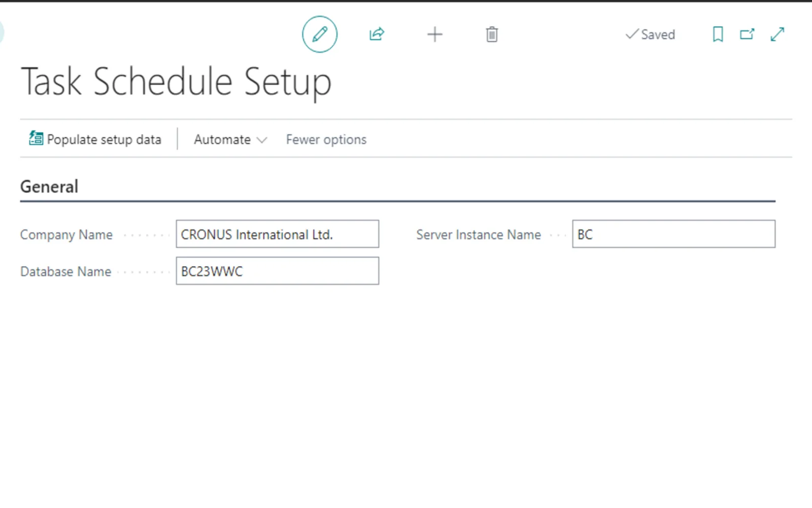Click the Populate setup data action
Image resolution: width=812 pixels, height=508 pixels.
pos(95,139)
